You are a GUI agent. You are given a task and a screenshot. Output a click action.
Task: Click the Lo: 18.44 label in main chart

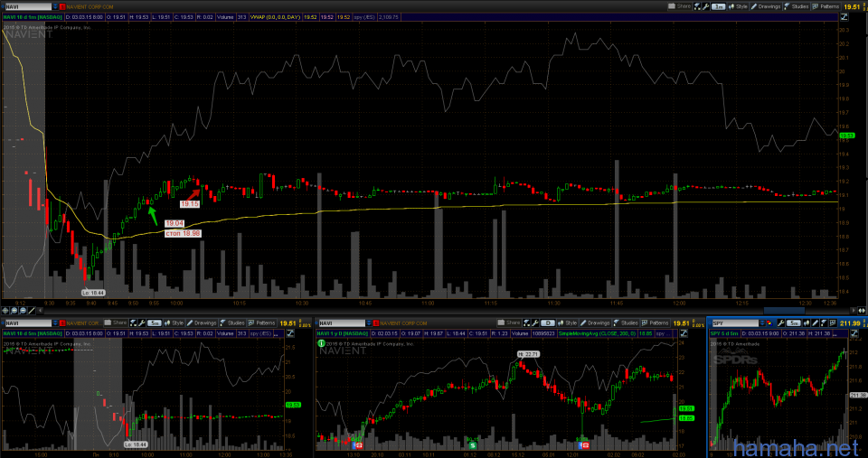(93, 292)
